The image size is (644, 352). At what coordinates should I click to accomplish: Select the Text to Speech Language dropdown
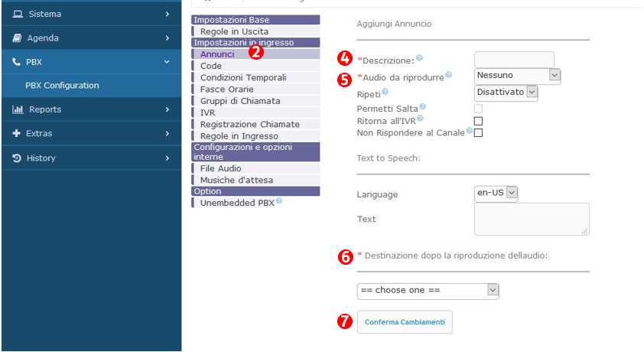pyautogui.click(x=496, y=193)
